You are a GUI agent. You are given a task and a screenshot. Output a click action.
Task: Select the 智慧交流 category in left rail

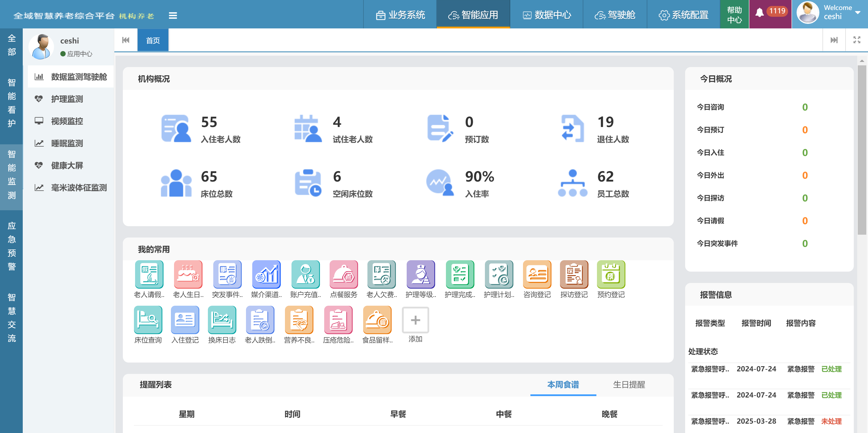(x=11, y=318)
